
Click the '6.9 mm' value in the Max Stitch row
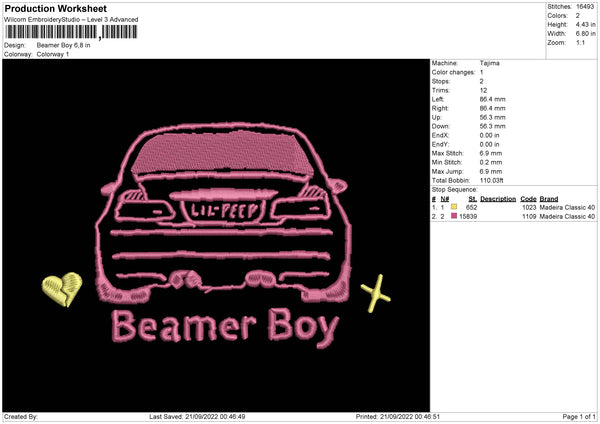[x=491, y=153]
